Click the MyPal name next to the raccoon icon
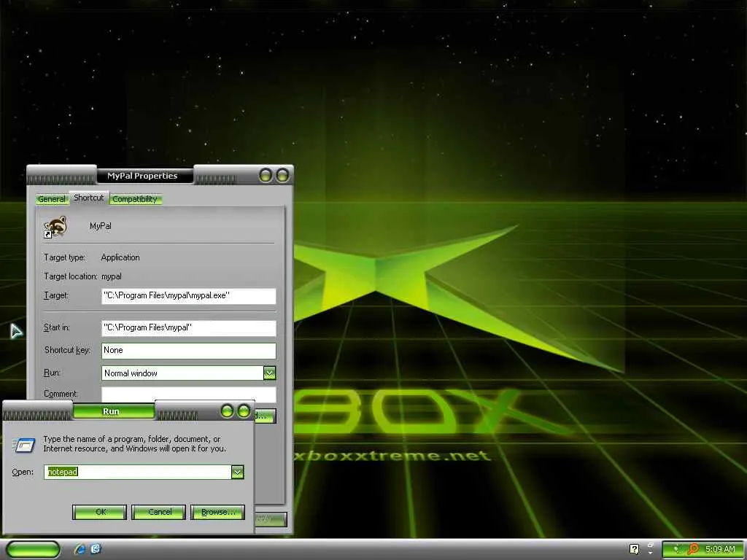This screenshot has height=560, width=747. point(101,226)
